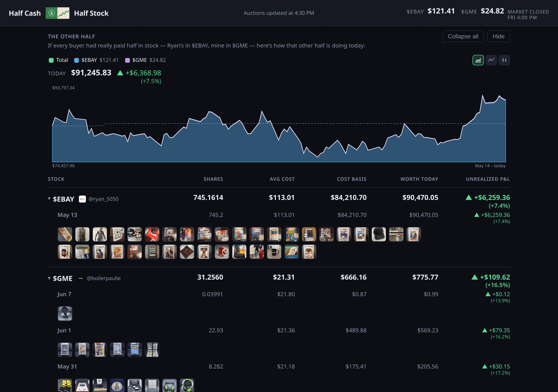Open the @boilerpaulie seller link

pos(104,278)
